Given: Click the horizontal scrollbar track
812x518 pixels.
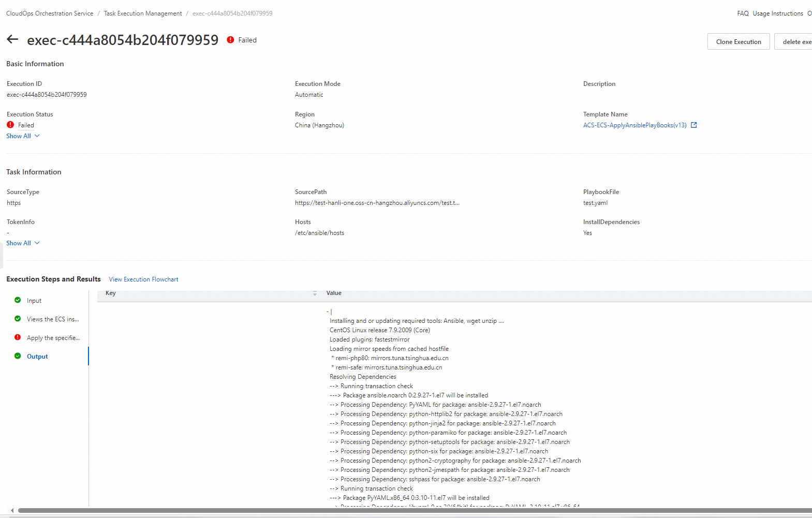Looking at the screenshot, I should pos(414,510).
